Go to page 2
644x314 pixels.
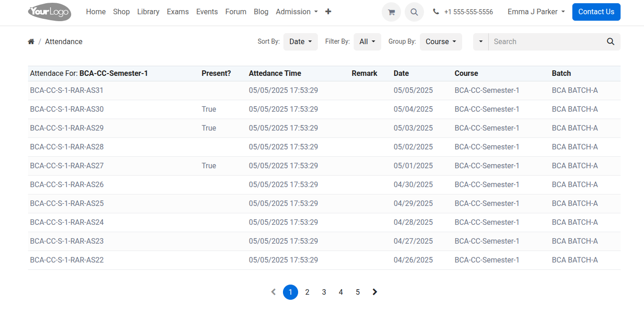pyautogui.click(x=307, y=292)
